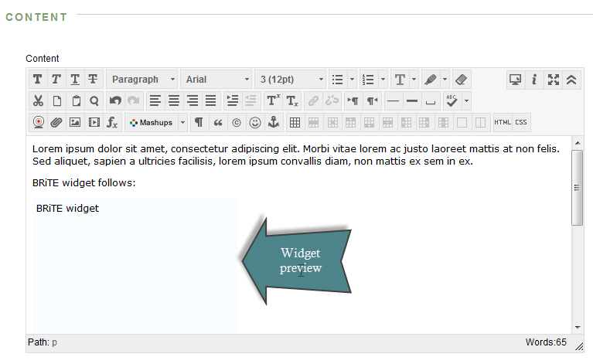The image size is (593, 364).
Task: Open search and replace magnifier
Action: pos(94,101)
